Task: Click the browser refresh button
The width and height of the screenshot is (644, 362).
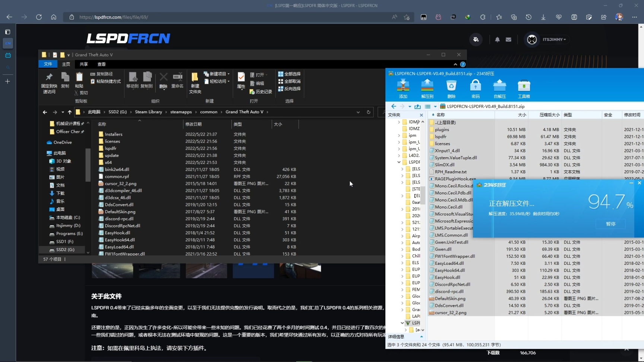Action: (39, 17)
